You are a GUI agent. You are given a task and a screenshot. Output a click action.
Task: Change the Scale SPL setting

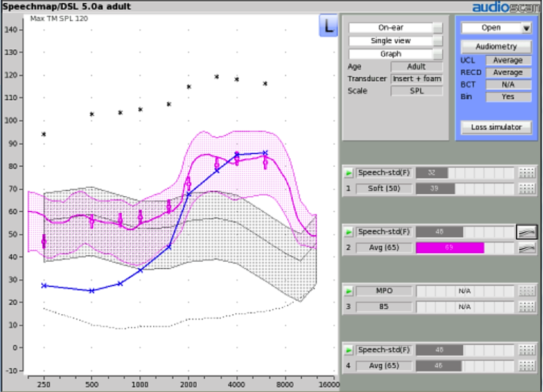tap(416, 91)
